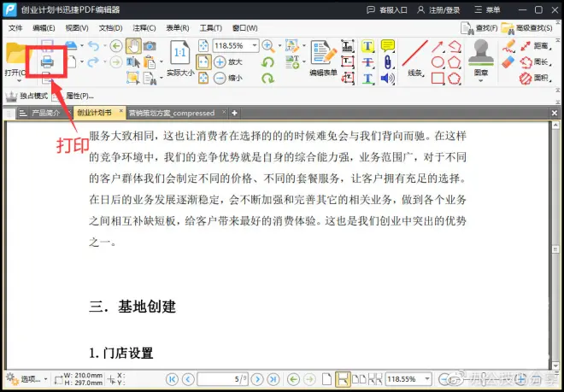Redo the action using blue arrow
The width and height of the screenshot is (564, 392).
[x=93, y=61]
